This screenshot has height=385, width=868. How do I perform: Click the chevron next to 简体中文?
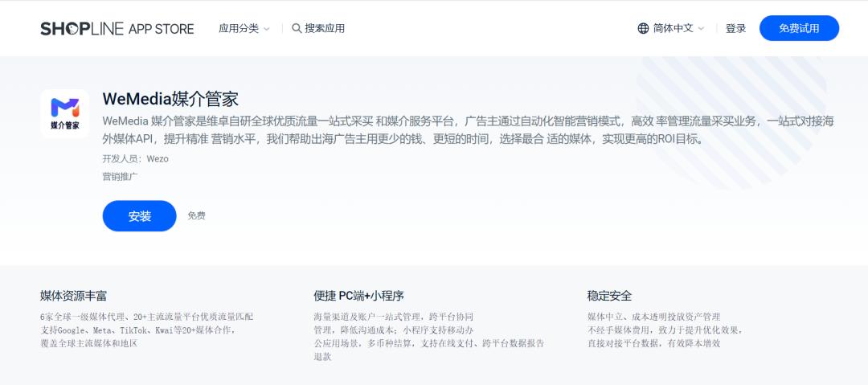[701, 29]
